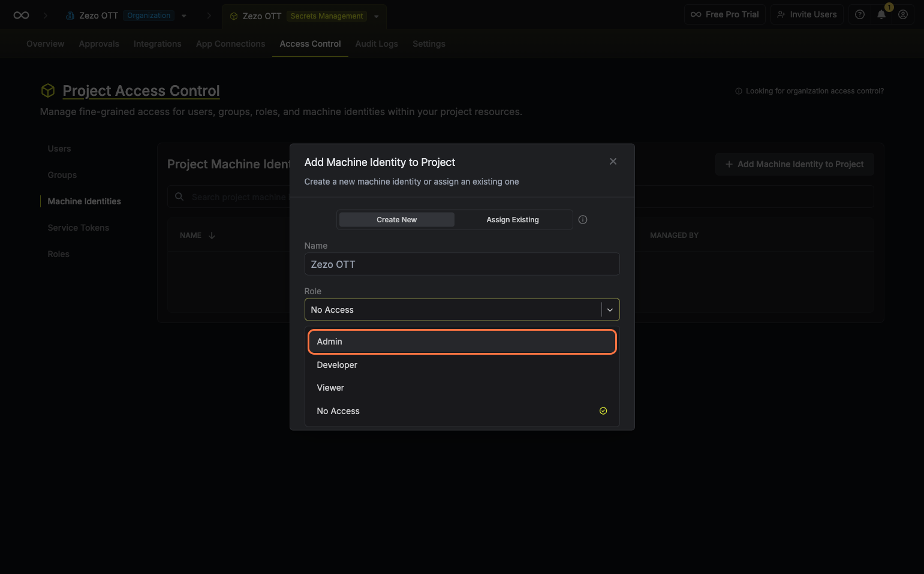The width and height of the screenshot is (924, 574).
Task: Click the Free Pro Trial button
Action: point(724,14)
